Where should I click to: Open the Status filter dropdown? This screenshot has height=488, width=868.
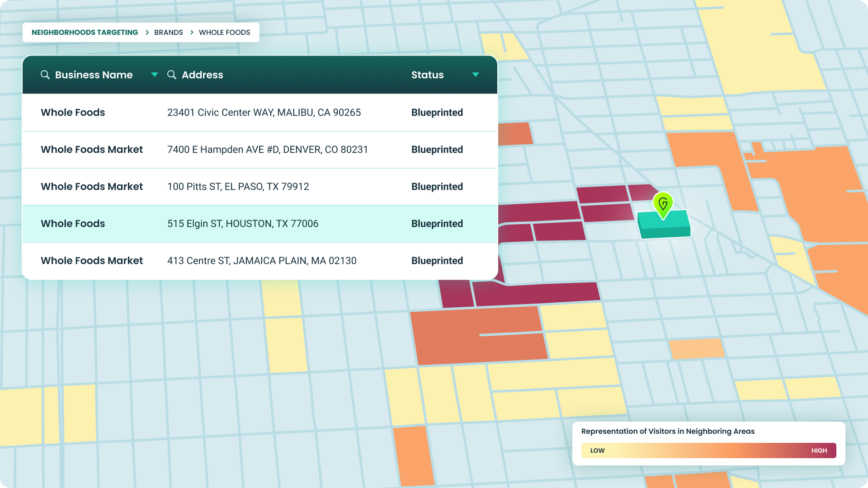click(x=475, y=75)
